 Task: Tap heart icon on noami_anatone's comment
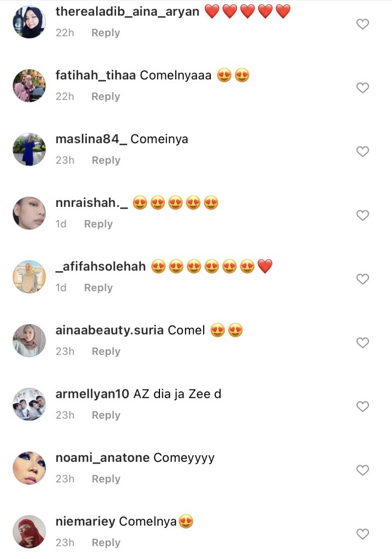coord(363,470)
